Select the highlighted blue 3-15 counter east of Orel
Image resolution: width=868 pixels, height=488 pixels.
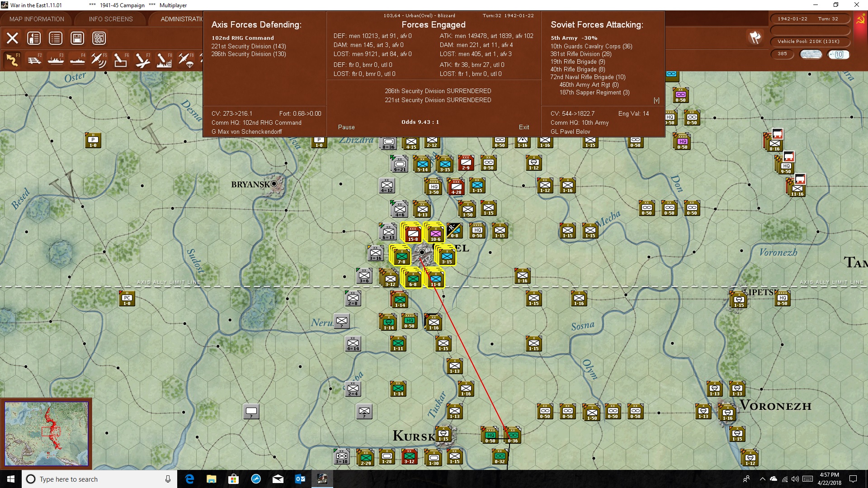tap(447, 256)
